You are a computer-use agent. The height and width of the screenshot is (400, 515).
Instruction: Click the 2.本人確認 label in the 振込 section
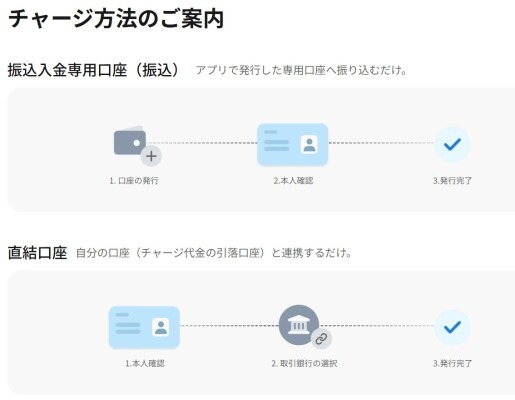[293, 181]
